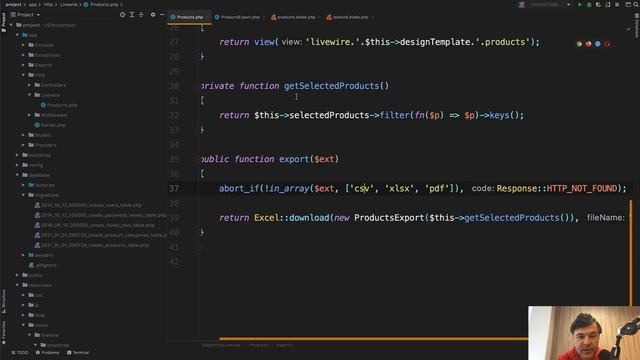
Task: Switch to products.blade.php editor tab
Action: pos(296,17)
